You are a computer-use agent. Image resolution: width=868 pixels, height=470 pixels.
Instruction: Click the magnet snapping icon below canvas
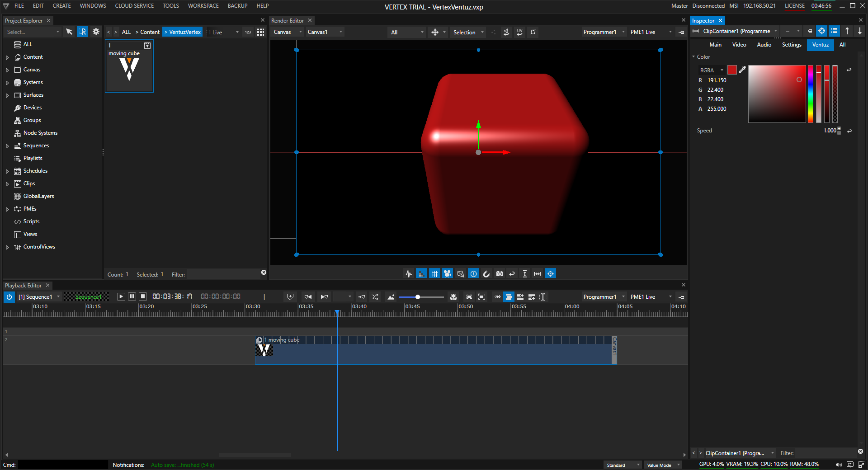click(486, 273)
